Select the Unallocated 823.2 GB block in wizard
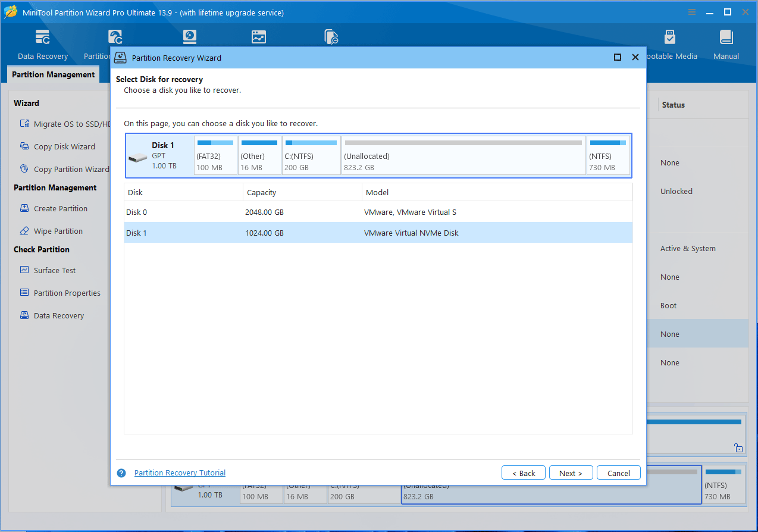 pos(463,155)
